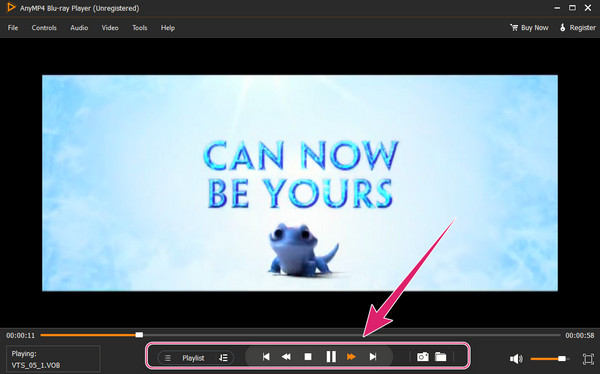Image resolution: width=600 pixels, height=374 pixels.
Task: Click the total duration 00:00:58
Action: point(580,335)
